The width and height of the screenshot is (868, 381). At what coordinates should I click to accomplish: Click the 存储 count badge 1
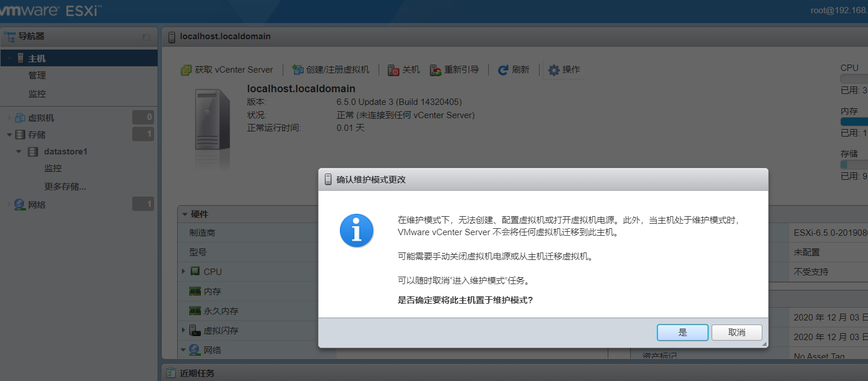tap(143, 135)
